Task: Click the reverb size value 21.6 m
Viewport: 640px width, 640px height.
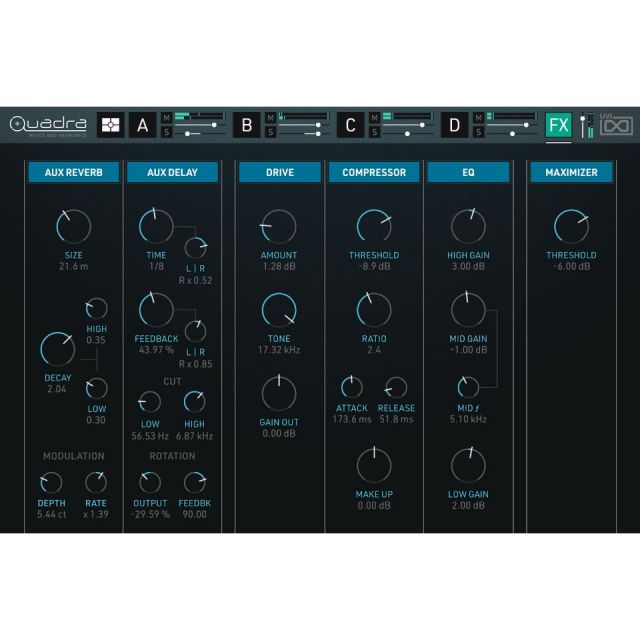Action: [73, 267]
